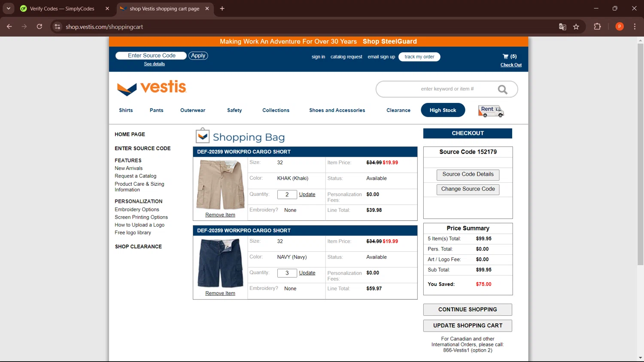This screenshot has width=644, height=362.
Task: Open the Outerwear menu
Action: tap(193, 110)
